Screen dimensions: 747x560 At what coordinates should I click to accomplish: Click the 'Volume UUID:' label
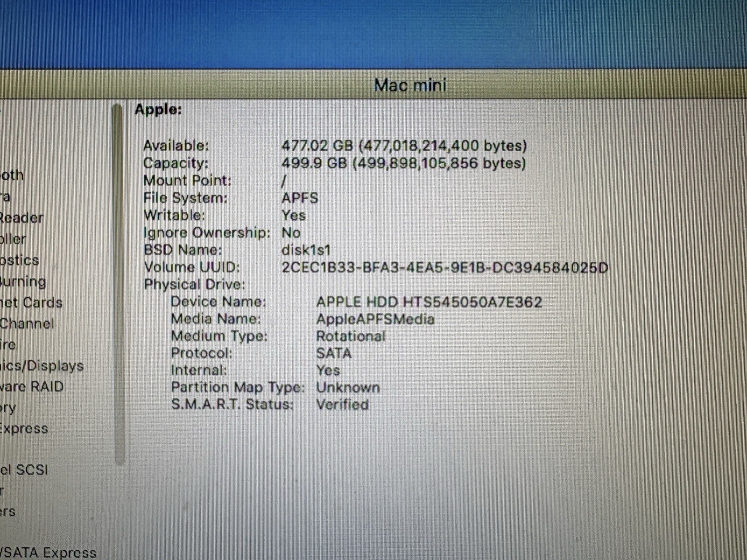pos(191,267)
